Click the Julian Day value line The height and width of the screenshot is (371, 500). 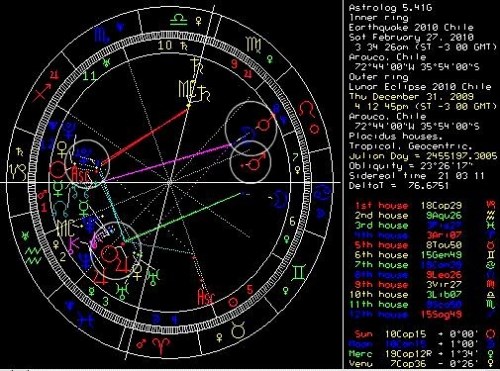pos(423,156)
